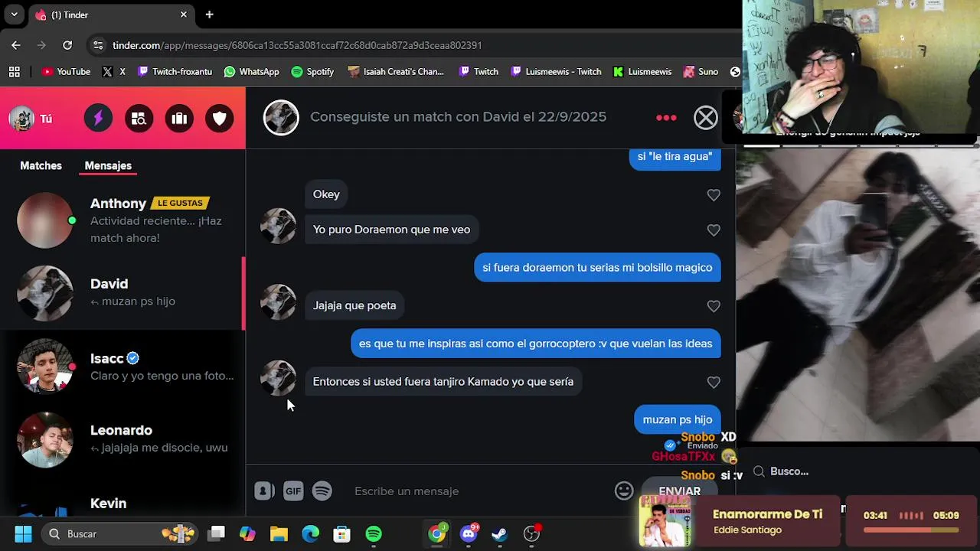The width and height of the screenshot is (980, 551).
Task: Go back using browser back arrow
Action: click(x=16, y=45)
